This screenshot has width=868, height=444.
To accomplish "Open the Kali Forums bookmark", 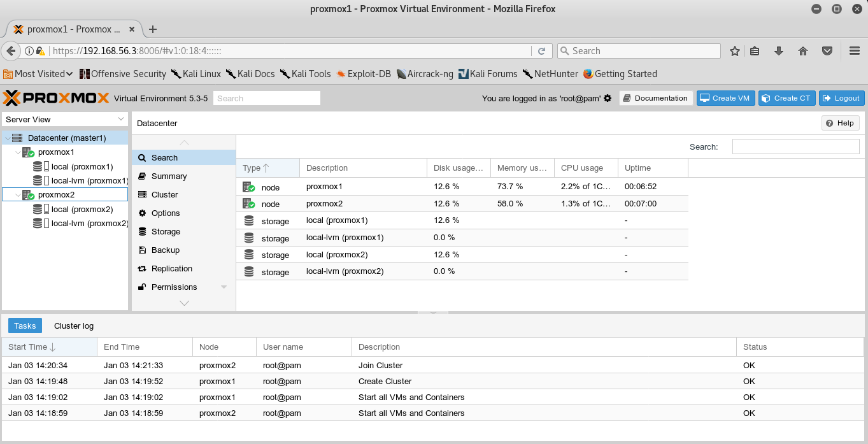I will pyautogui.click(x=488, y=74).
